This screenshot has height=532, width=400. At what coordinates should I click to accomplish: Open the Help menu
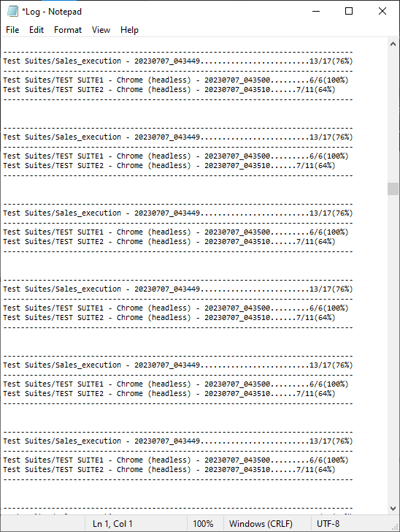tap(129, 30)
